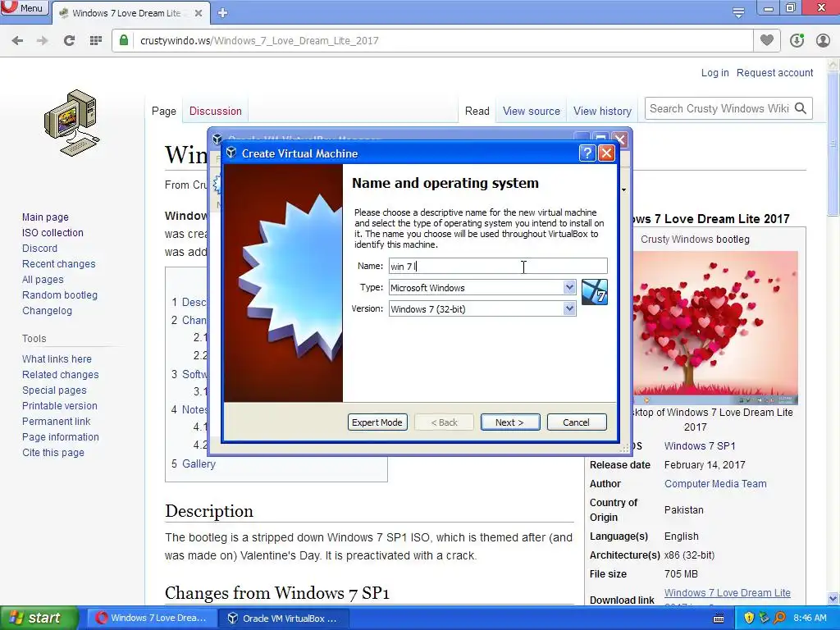Switch to Opera taskbar button

(152, 619)
